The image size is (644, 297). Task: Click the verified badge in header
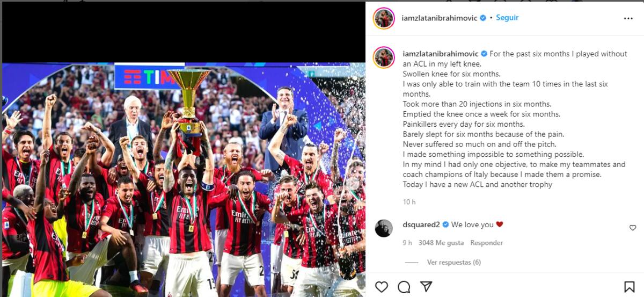pos(483,18)
